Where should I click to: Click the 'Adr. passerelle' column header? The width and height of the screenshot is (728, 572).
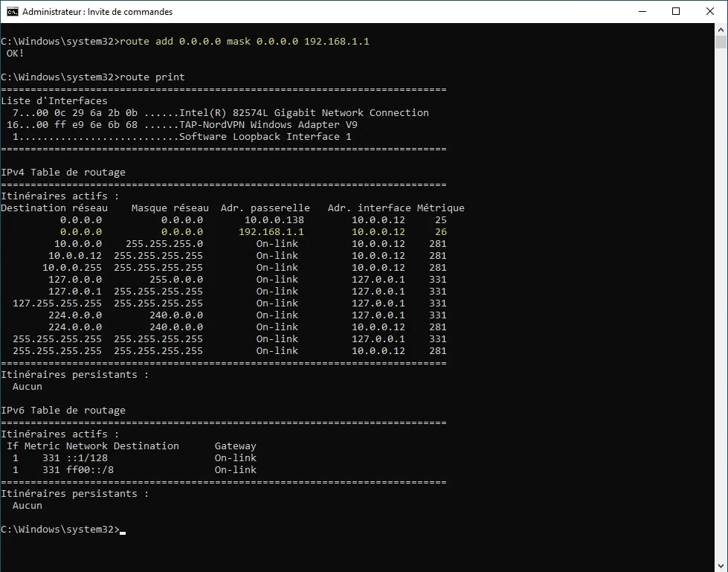point(265,208)
